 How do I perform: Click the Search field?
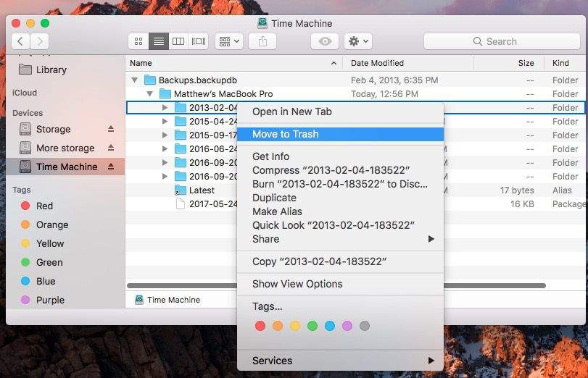[x=502, y=41]
